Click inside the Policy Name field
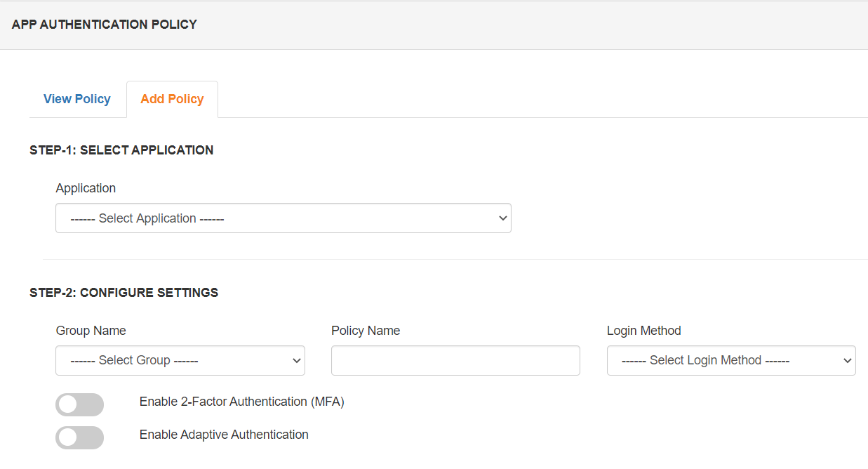This screenshot has height=469, width=868. tap(455, 360)
